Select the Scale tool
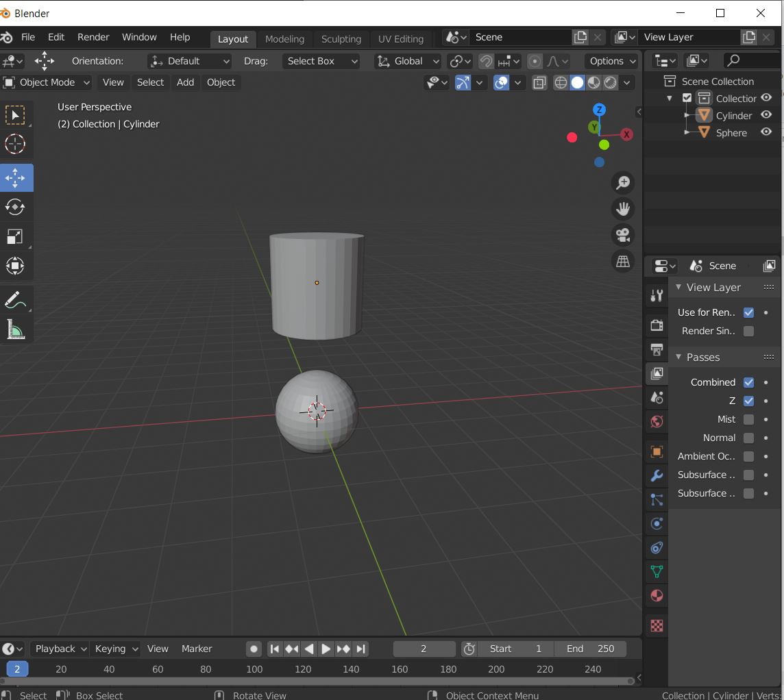The width and height of the screenshot is (784, 700). tap(15, 236)
